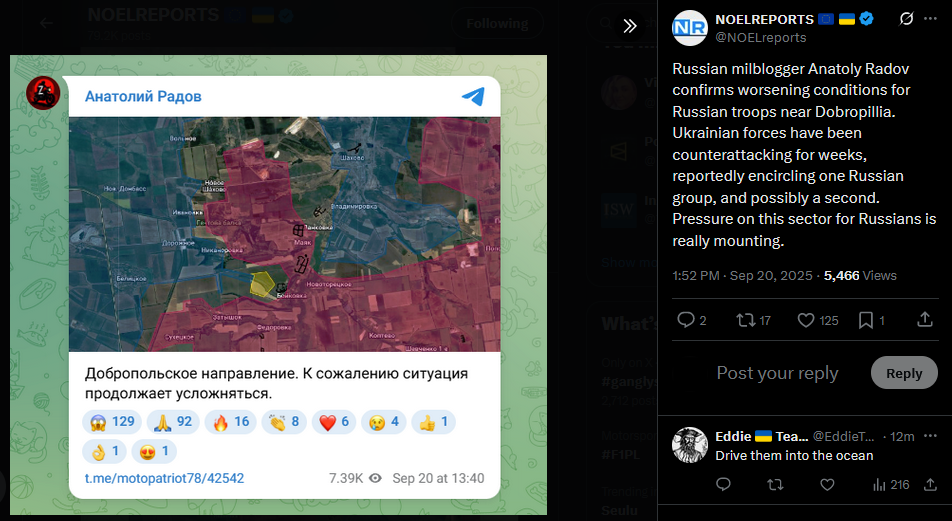This screenshot has width=952, height=521.
Task: Click the yellow highlighted area on the map
Action: (262, 284)
